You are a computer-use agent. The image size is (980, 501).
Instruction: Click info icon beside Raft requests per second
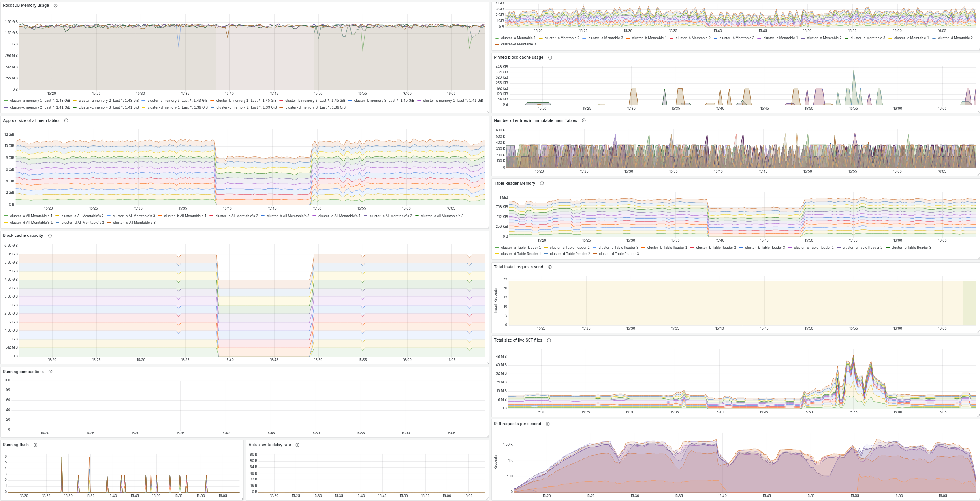[x=547, y=424]
